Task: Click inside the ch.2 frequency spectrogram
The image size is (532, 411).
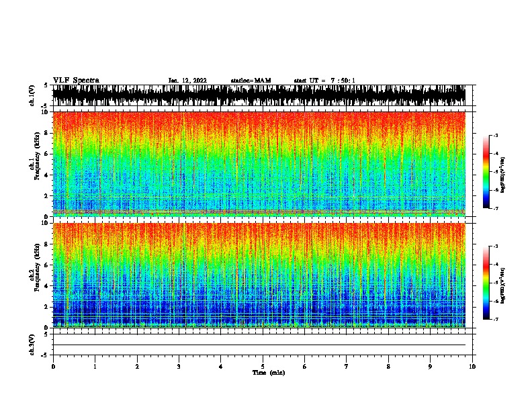Action: [259, 275]
